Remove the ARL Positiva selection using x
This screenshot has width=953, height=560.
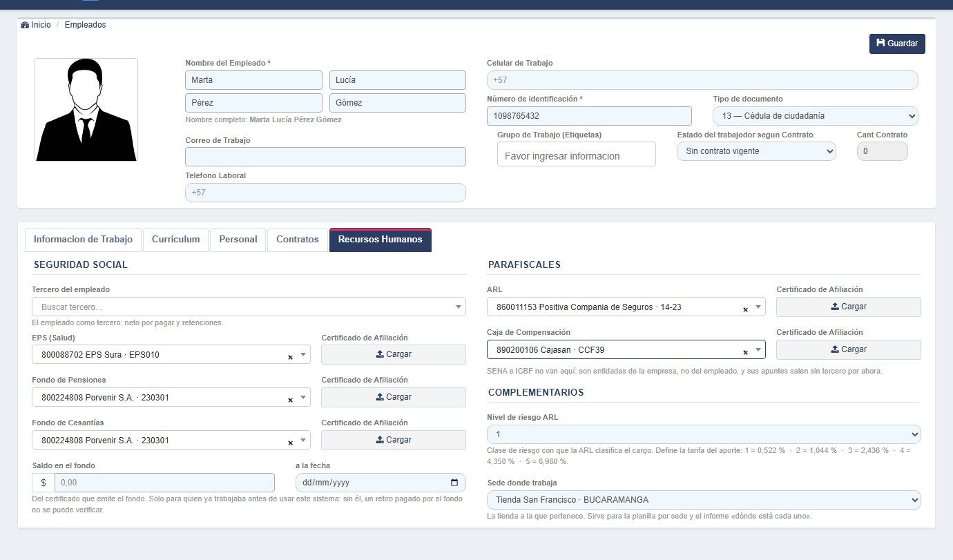(745, 309)
